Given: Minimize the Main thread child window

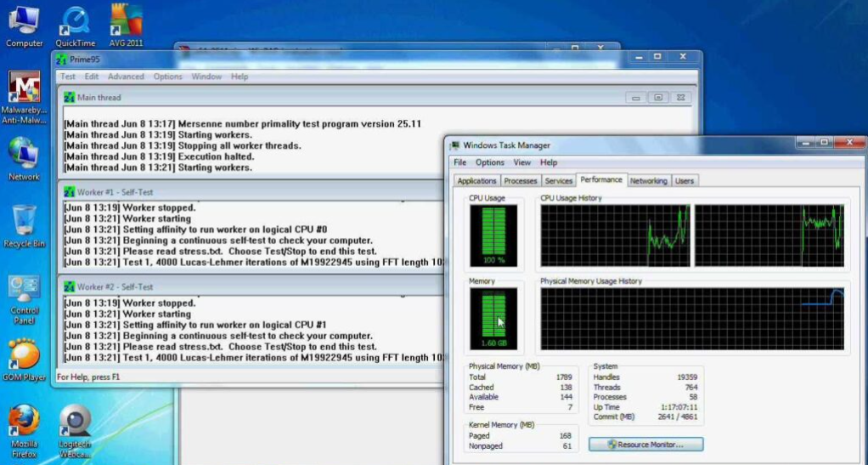Looking at the screenshot, I should point(635,98).
